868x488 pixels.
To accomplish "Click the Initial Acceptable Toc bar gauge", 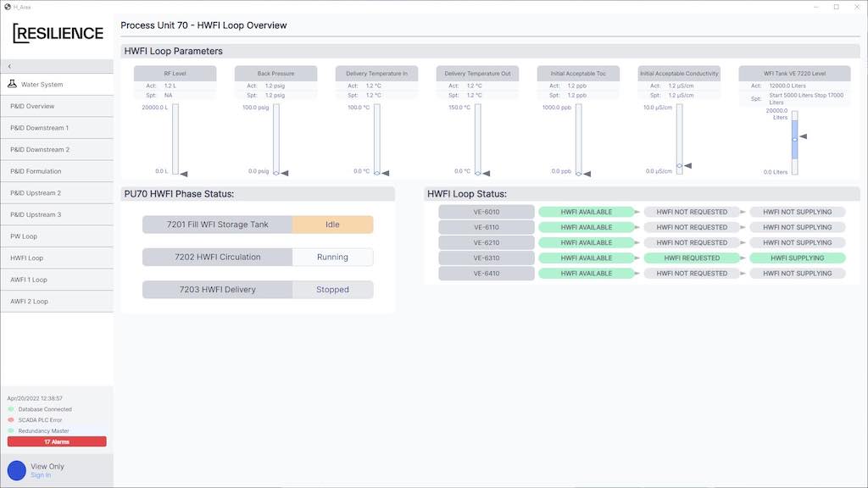I will pos(578,139).
